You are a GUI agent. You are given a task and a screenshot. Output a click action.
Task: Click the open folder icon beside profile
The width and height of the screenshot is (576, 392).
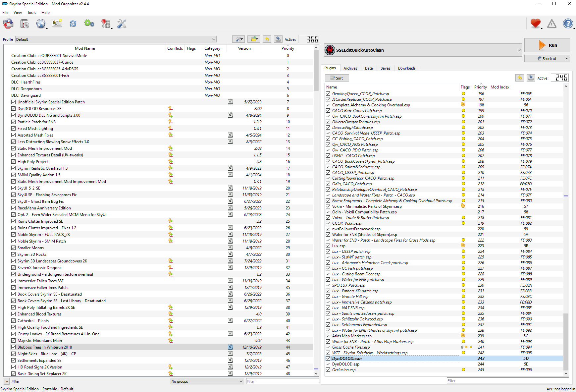[254, 39]
